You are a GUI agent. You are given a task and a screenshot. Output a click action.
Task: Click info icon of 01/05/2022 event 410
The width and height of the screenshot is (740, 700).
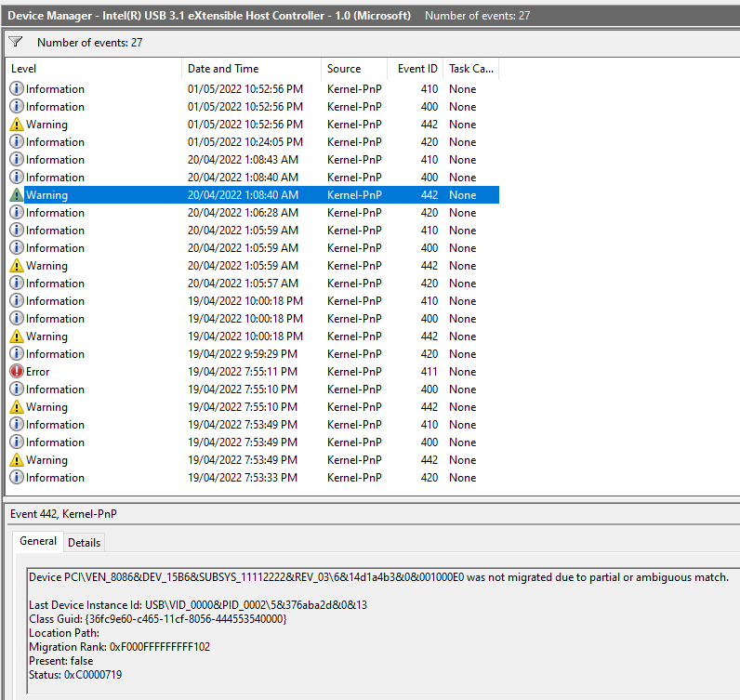[17, 88]
